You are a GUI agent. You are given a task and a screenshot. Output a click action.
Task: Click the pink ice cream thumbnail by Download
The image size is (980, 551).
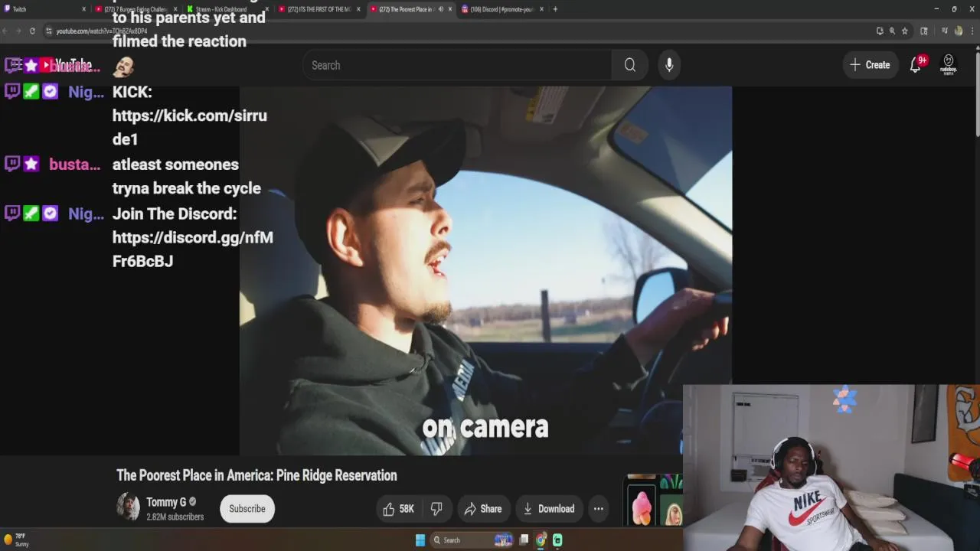[x=642, y=507]
